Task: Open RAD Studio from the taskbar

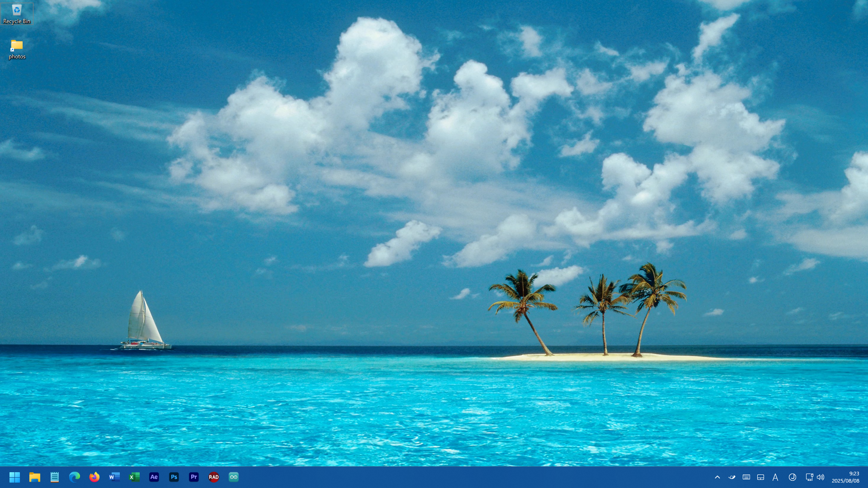Action: coord(214,477)
